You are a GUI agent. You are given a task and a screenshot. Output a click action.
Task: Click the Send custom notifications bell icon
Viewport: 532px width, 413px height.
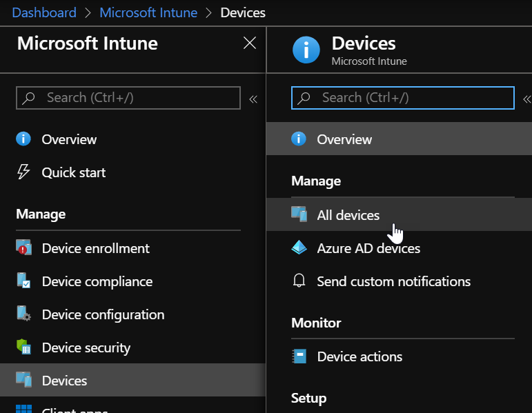coord(299,281)
